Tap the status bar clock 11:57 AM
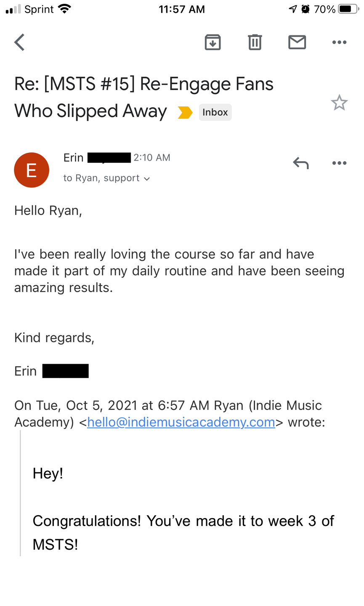The image size is (364, 606). tap(182, 9)
